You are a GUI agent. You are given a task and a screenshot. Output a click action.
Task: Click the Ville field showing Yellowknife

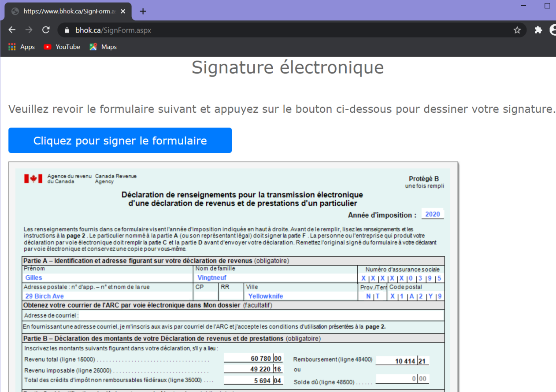pos(301,296)
